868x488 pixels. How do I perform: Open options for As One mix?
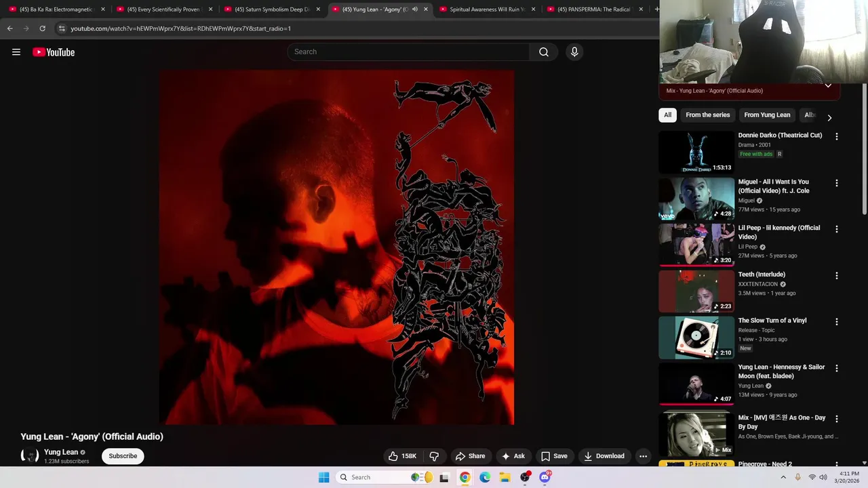click(836, 419)
